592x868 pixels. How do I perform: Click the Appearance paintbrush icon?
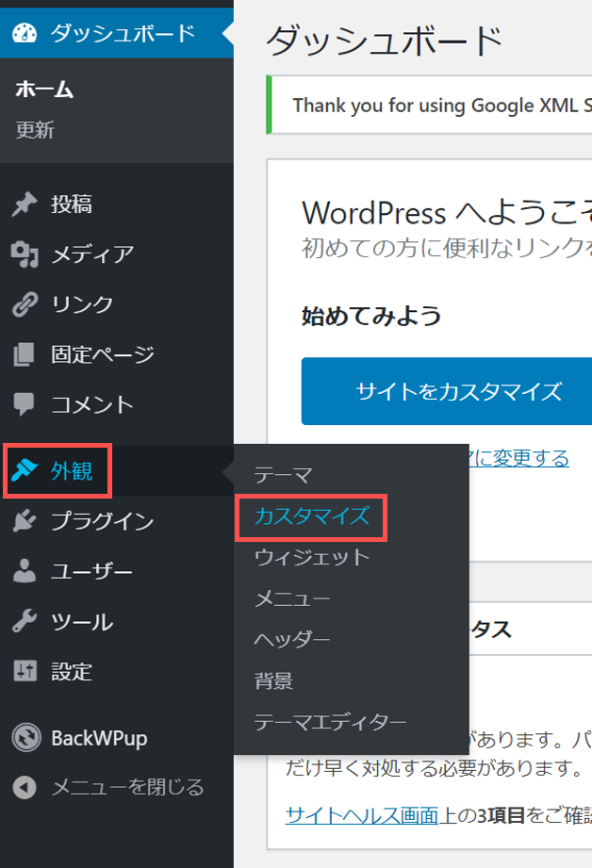(x=25, y=470)
